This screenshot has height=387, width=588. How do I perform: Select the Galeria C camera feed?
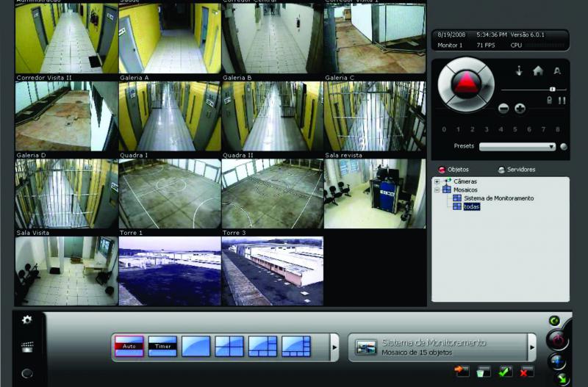click(375, 116)
